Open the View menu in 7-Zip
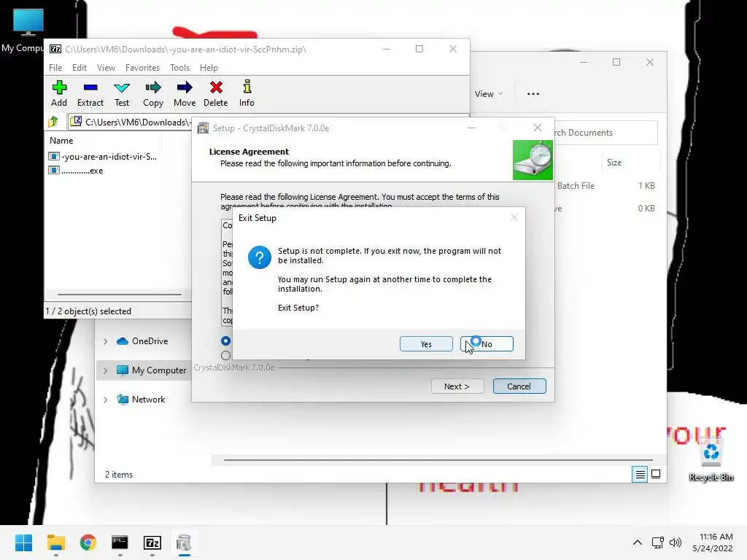 click(106, 68)
